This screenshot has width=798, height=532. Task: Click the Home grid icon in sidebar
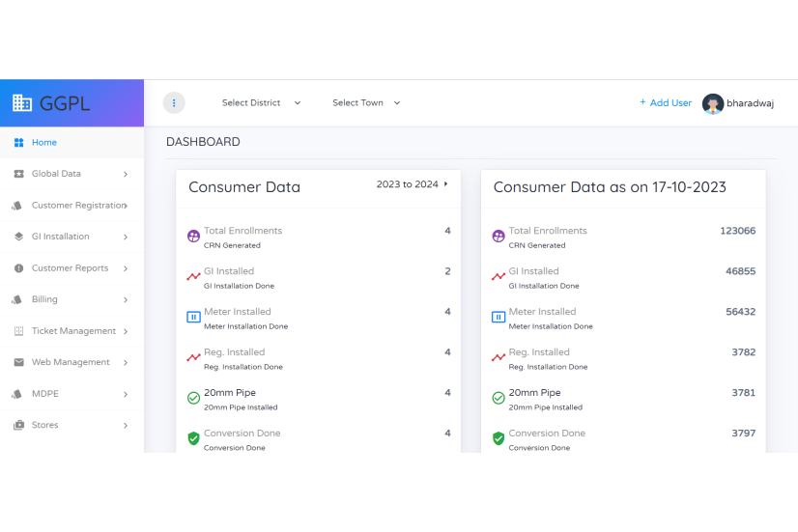click(x=18, y=142)
